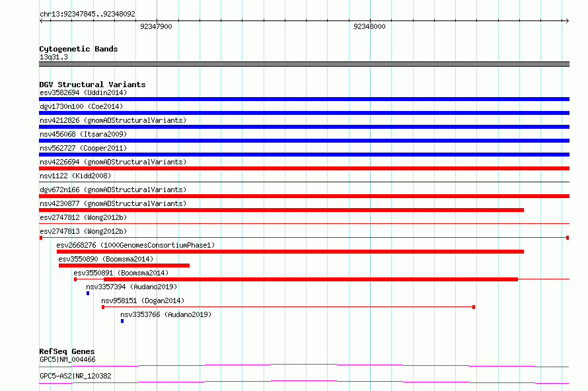Click the esv3582694 (Uddin2014) variant label

tap(83, 92)
